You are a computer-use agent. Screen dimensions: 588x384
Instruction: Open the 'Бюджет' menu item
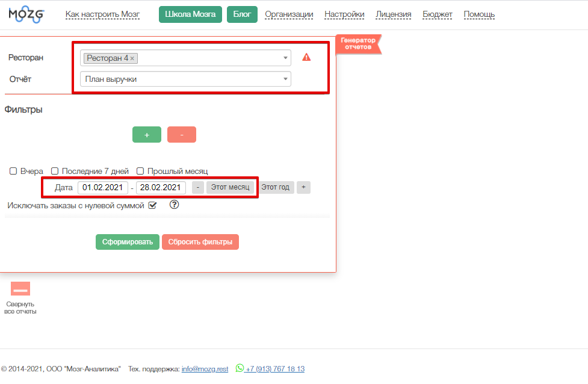(438, 14)
